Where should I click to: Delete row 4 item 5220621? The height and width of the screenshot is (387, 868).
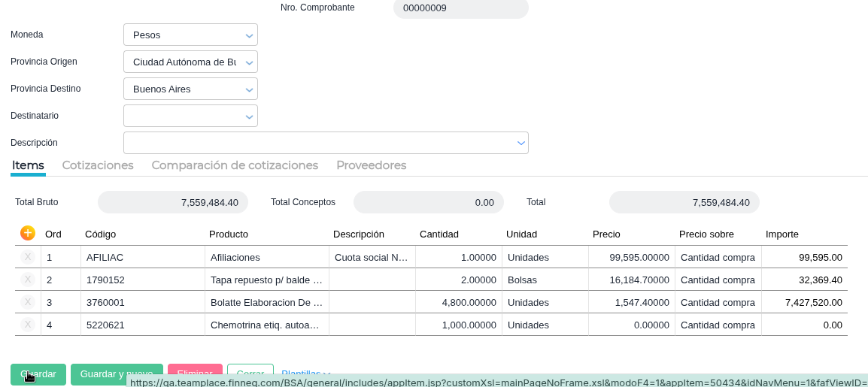click(28, 325)
